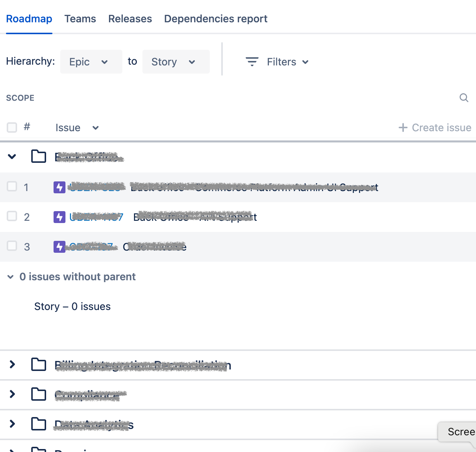Switch to the Releases tab

[x=130, y=19]
